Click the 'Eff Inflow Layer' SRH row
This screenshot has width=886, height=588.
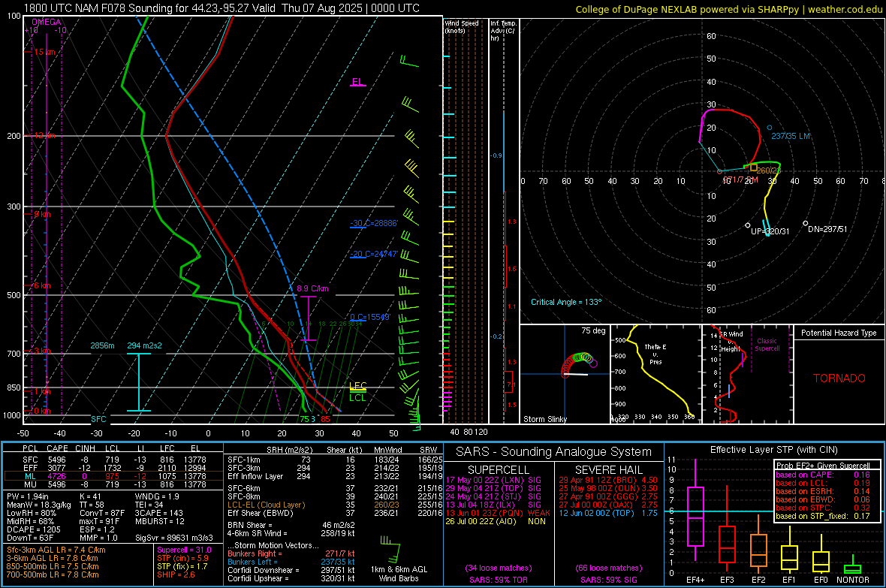335,476
